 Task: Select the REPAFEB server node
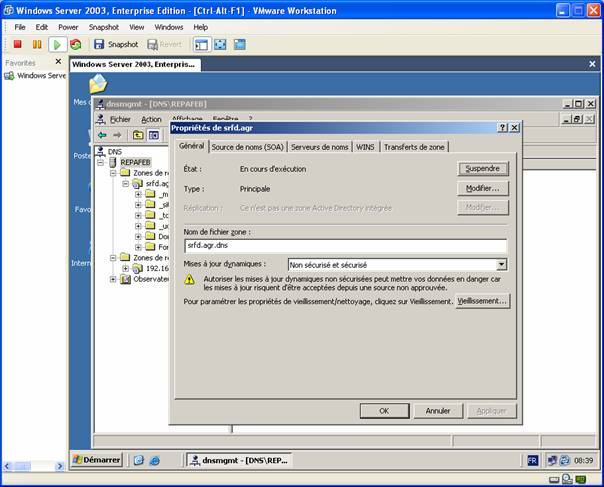point(135,162)
